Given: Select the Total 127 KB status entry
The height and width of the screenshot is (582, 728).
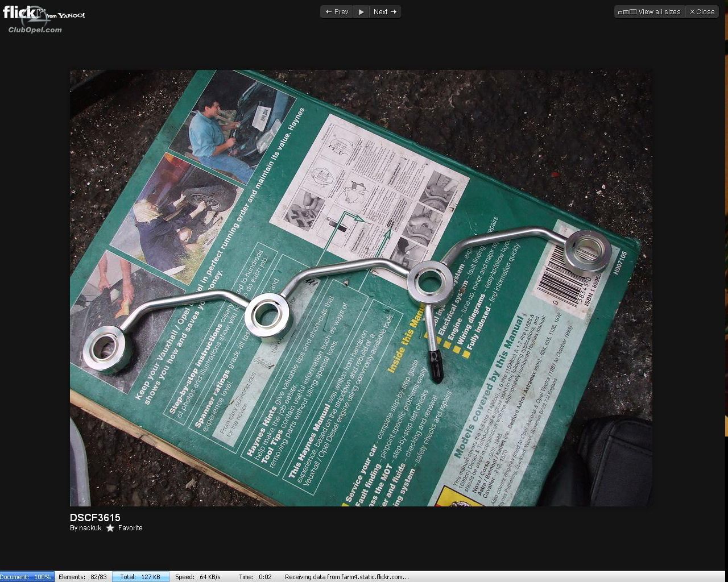Looking at the screenshot, I should pos(140,577).
